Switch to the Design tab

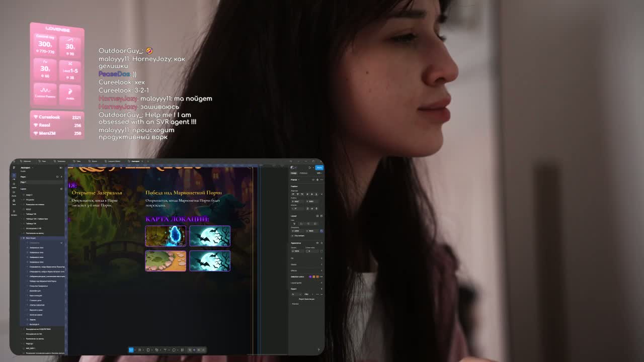294,173
